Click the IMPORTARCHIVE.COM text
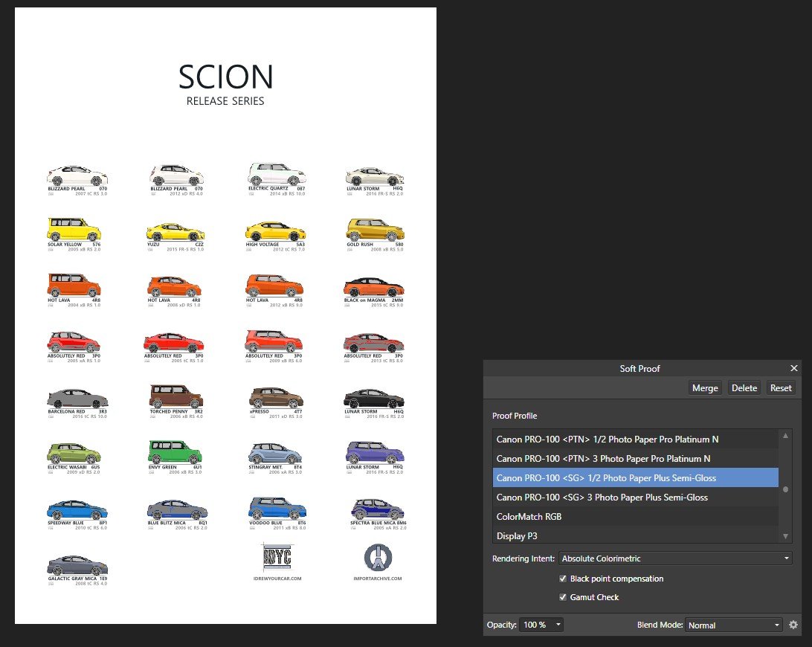The image size is (812, 647). point(378,579)
